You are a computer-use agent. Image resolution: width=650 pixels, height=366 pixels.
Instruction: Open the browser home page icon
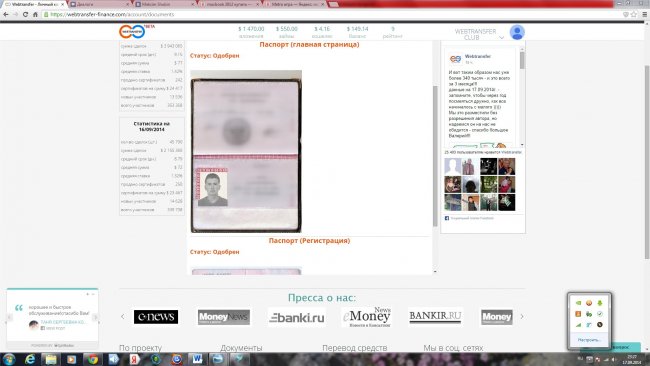35,14
